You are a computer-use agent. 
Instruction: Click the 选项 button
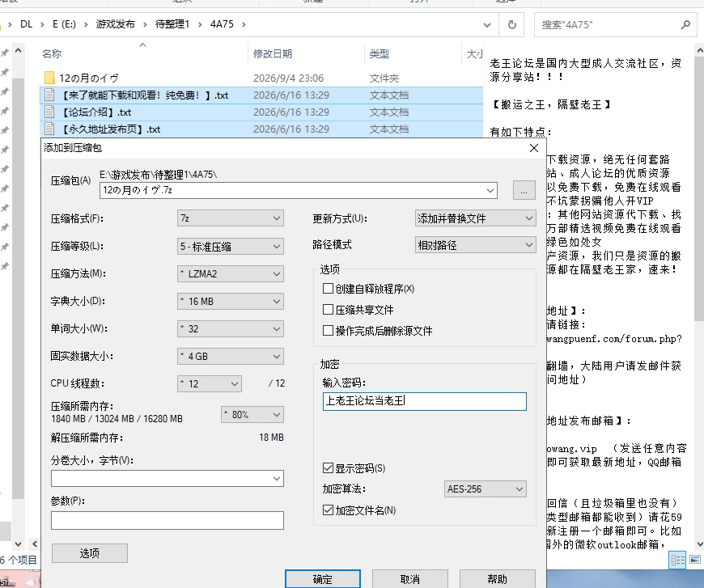[x=89, y=553]
